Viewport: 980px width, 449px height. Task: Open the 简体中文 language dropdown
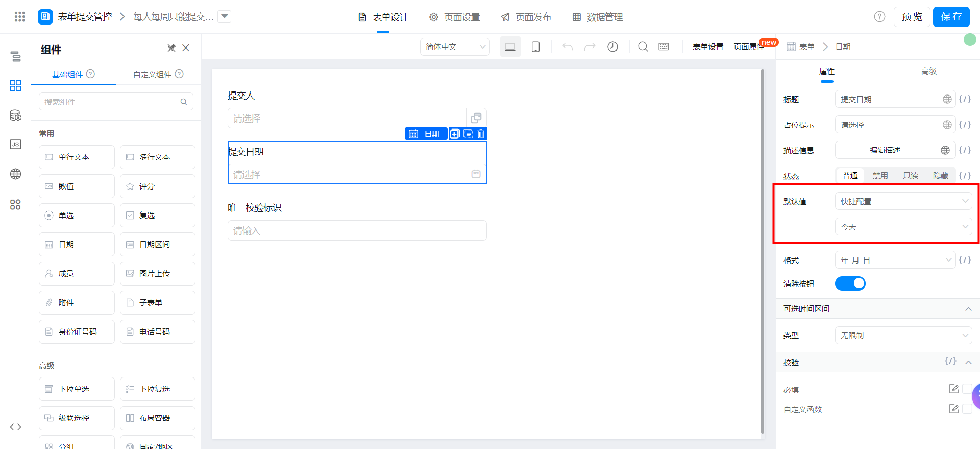click(x=455, y=46)
